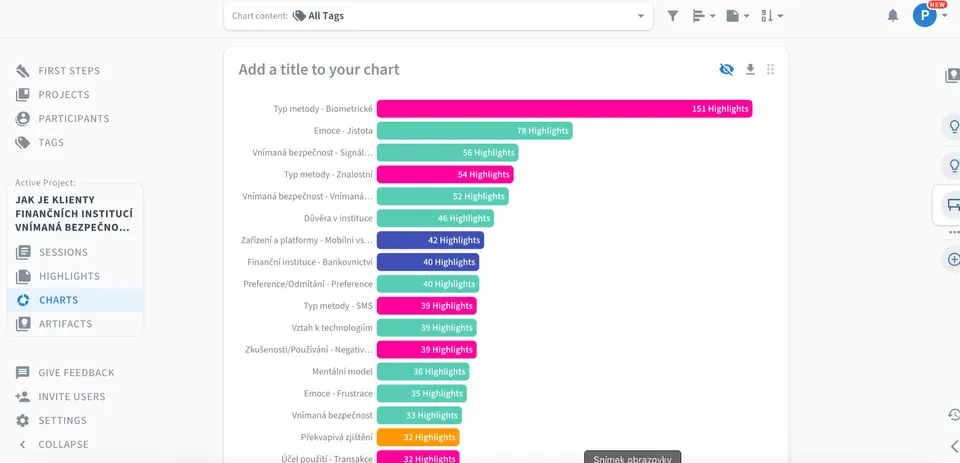
Task: Download the chart with the download icon
Action: click(750, 69)
